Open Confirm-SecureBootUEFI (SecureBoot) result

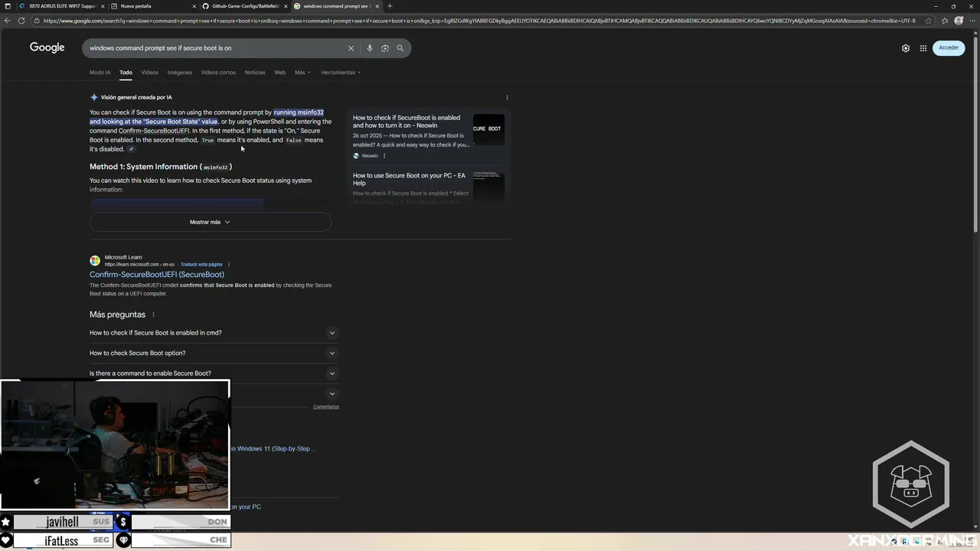click(157, 275)
